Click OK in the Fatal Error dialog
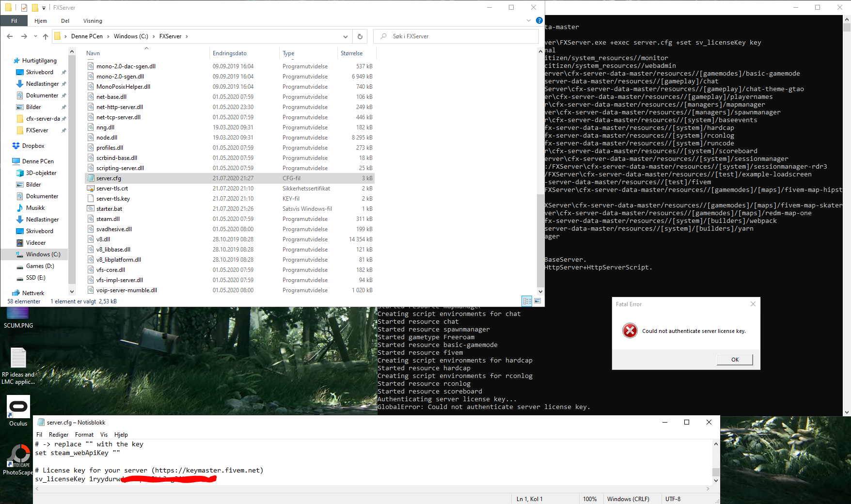Image resolution: width=851 pixels, height=504 pixels. (x=735, y=360)
